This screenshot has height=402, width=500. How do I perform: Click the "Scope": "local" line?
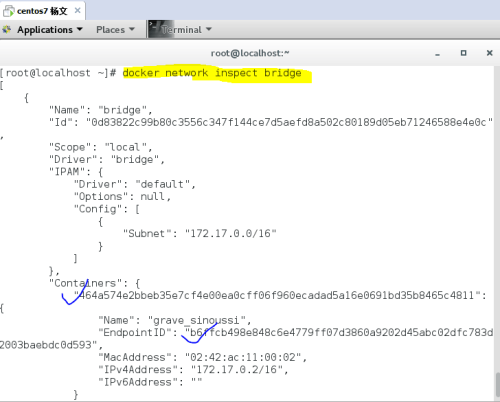pyautogui.click(x=101, y=147)
